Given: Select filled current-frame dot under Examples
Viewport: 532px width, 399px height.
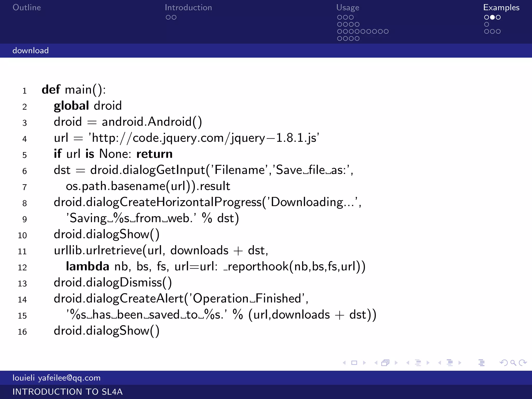Looking at the screenshot, I should click(x=493, y=17).
